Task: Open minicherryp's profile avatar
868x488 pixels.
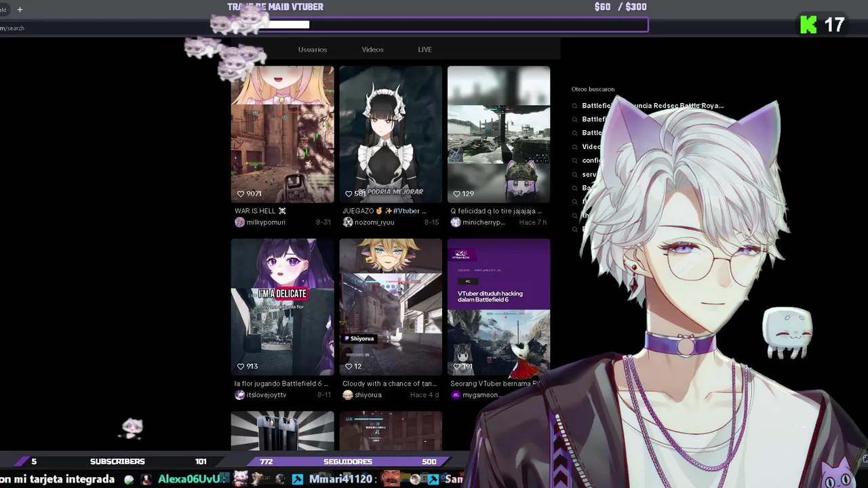Action: (456, 222)
